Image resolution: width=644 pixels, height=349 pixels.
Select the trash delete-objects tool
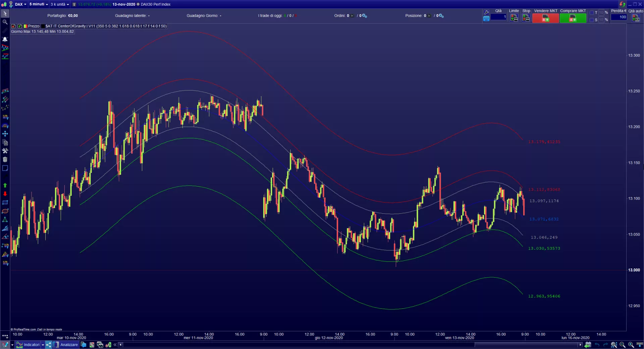5,160
